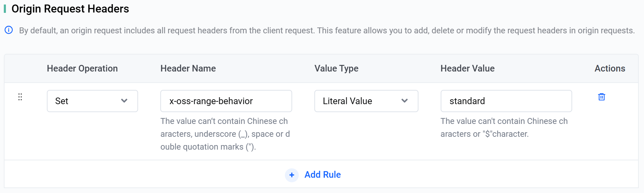Click the origin request description text
This screenshot has width=644, height=193.
click(327, 31)
